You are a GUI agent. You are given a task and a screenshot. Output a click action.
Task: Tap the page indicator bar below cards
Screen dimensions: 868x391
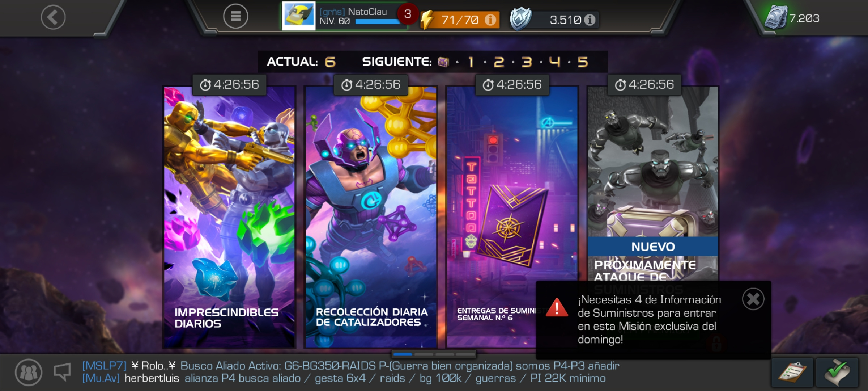pyautogui.click(x=434, y=354)
